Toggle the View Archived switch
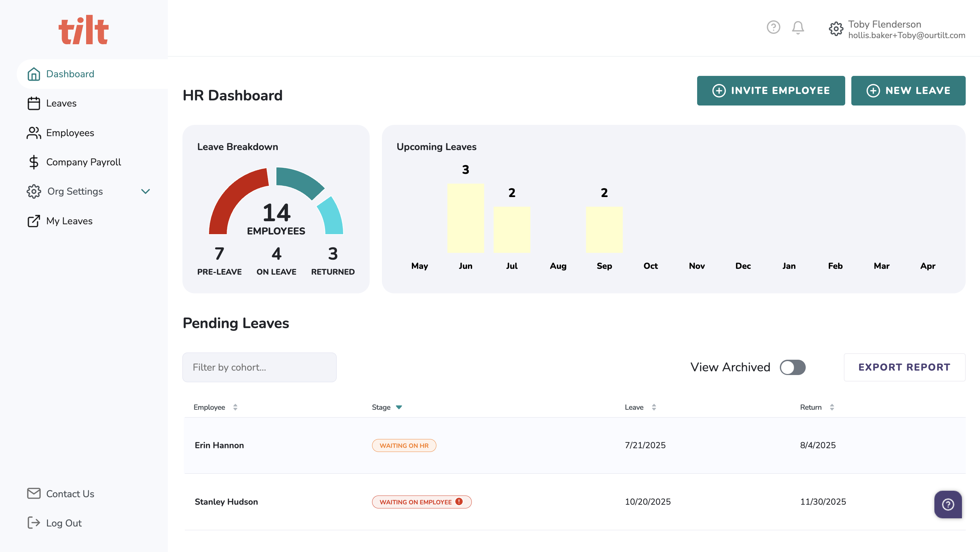Viewport: 980px width, 552px height. click(792, 367)
